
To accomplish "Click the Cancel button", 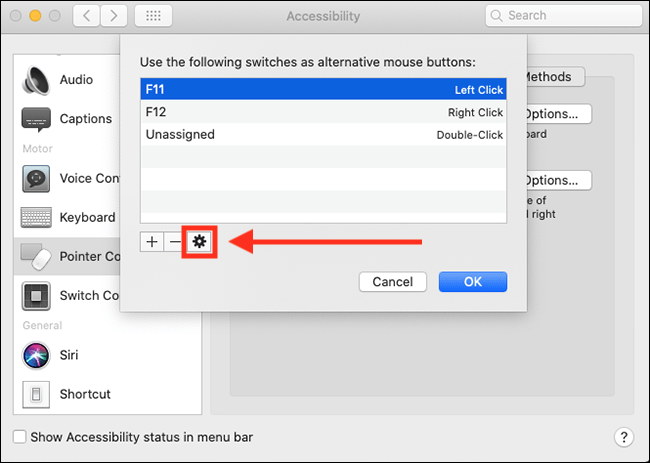I will (x=393, y=282).
